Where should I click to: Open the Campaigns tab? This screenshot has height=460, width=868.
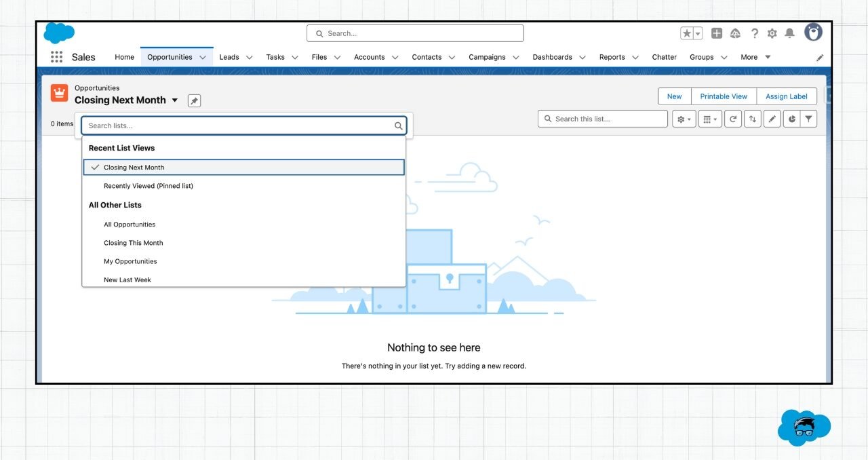tap(487, 57)
